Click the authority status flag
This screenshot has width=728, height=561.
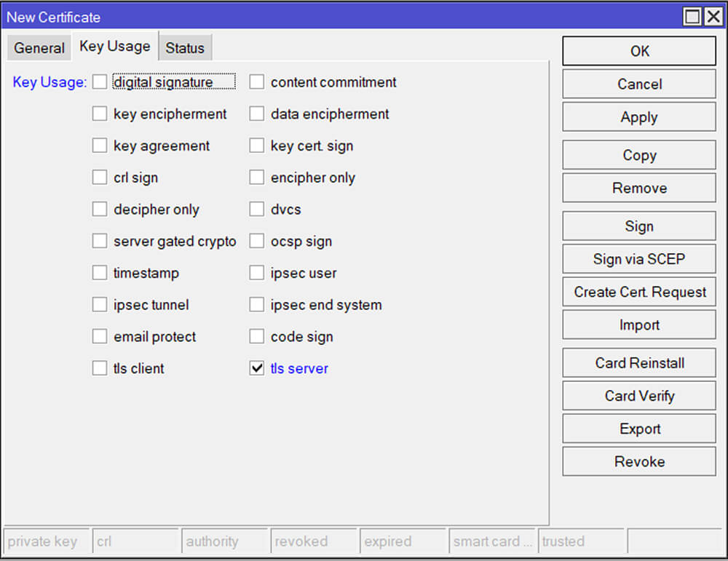225,541
